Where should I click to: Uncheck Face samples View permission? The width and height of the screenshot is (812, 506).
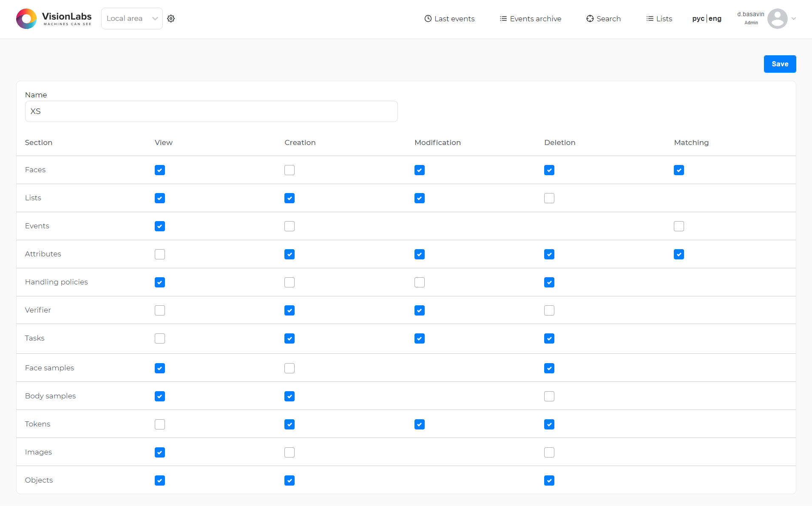160,368
